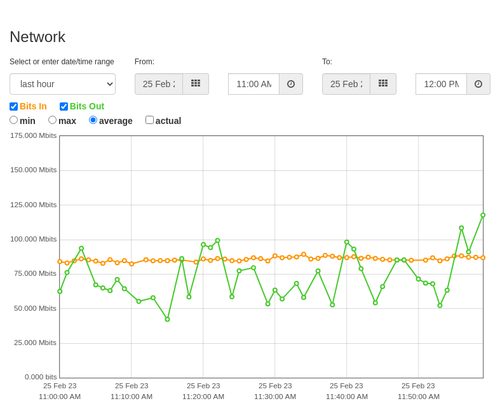Viewport: 500px width, 403px height.
Task: Click the 150.000 Mbits axis label
Action: click(33, 170)
